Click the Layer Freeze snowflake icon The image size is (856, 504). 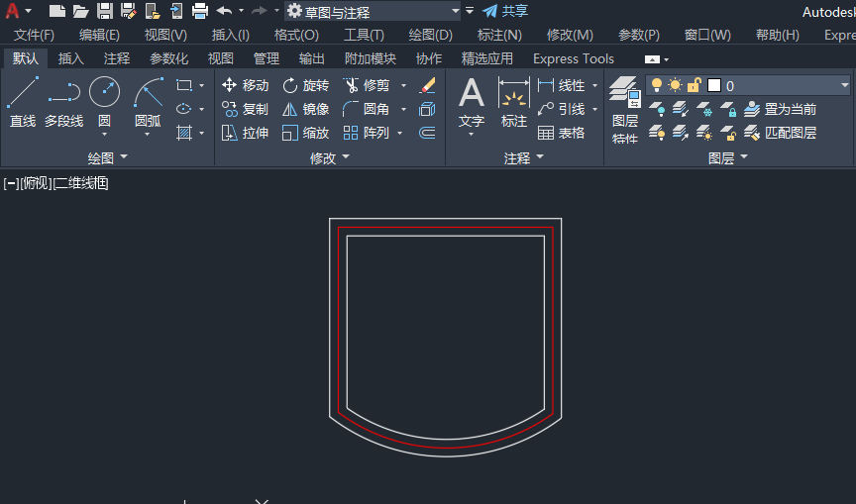(x=704, y=109)
